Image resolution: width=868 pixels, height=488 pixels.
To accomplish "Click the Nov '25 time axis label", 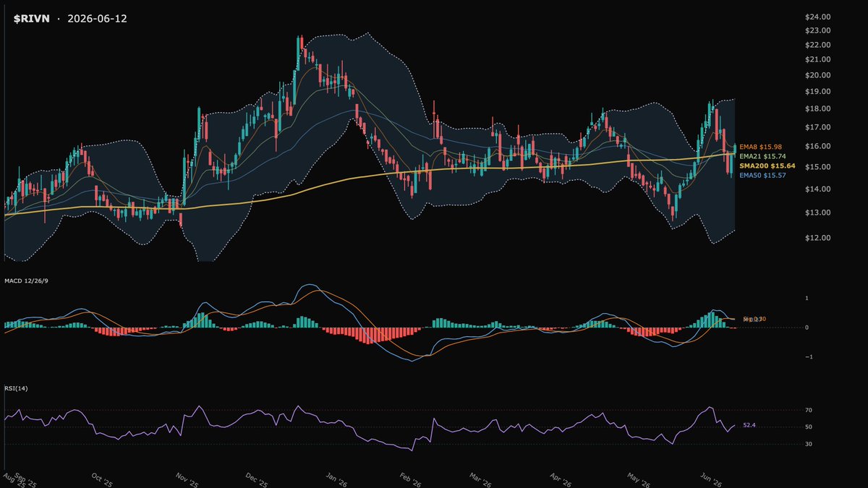I will (187, 480).
